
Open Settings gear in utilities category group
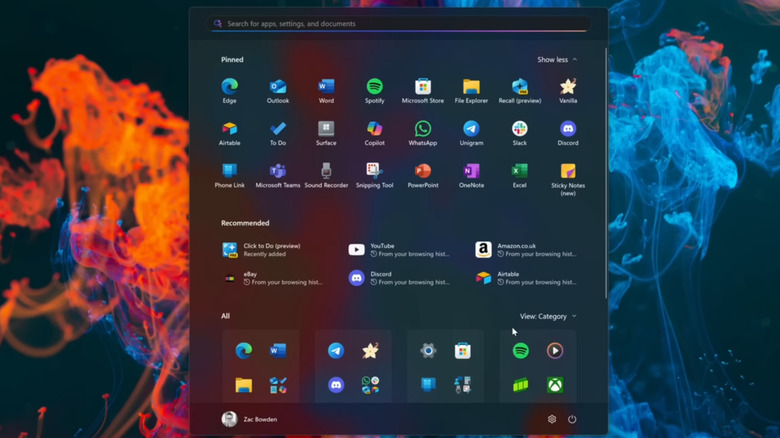[428, 350]
